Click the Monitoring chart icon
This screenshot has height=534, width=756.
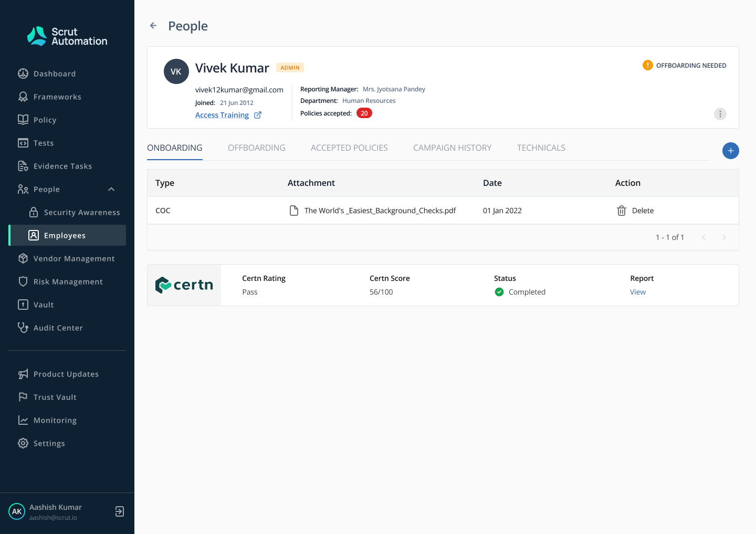click(x=23, y=420)
